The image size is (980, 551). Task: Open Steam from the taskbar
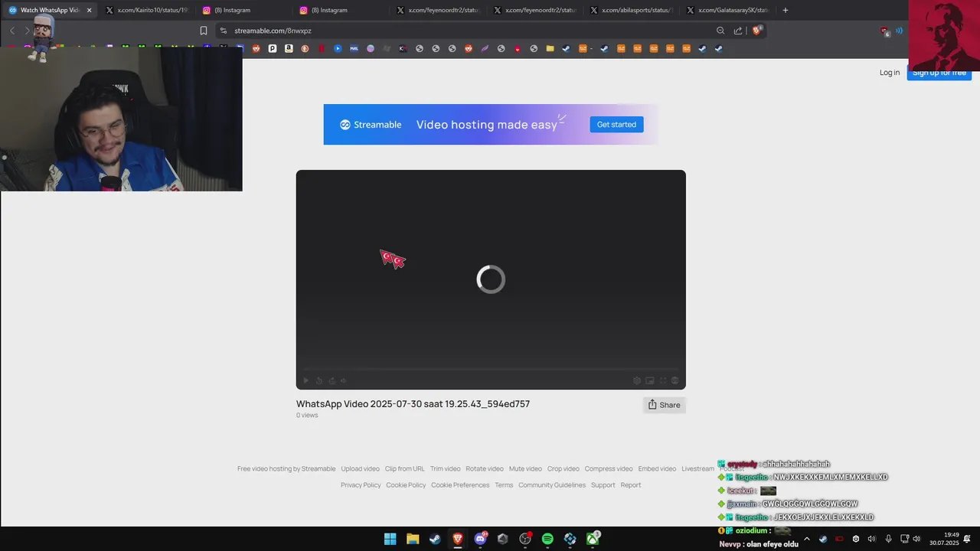click(435, 539)
